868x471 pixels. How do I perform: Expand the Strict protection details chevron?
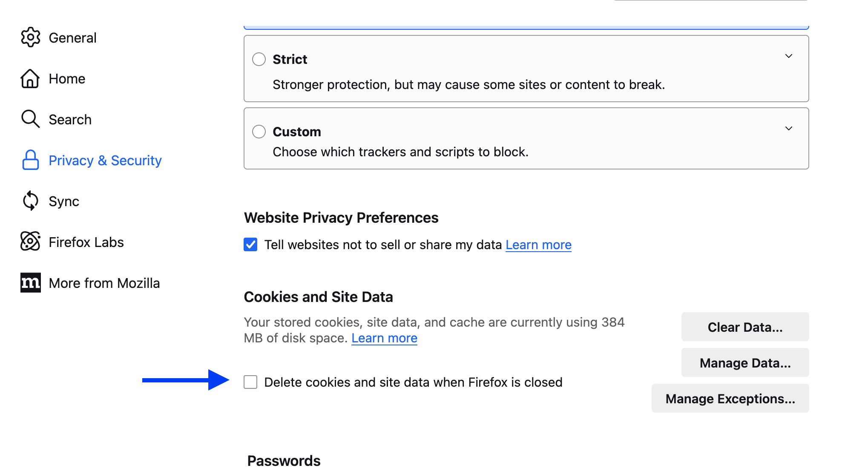tap(789, 56)
